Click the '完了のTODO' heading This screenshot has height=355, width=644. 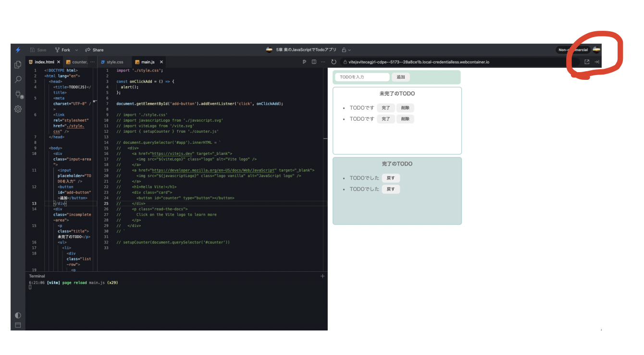[x=397, y=164]
